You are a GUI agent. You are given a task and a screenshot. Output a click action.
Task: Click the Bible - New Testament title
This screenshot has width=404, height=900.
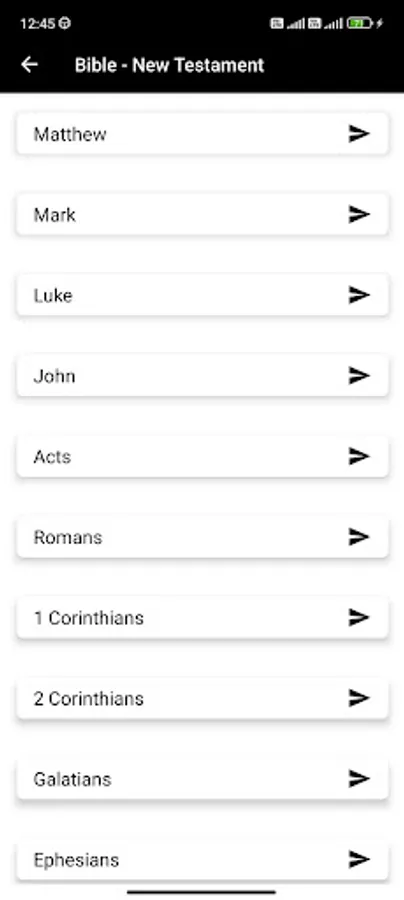169,65
